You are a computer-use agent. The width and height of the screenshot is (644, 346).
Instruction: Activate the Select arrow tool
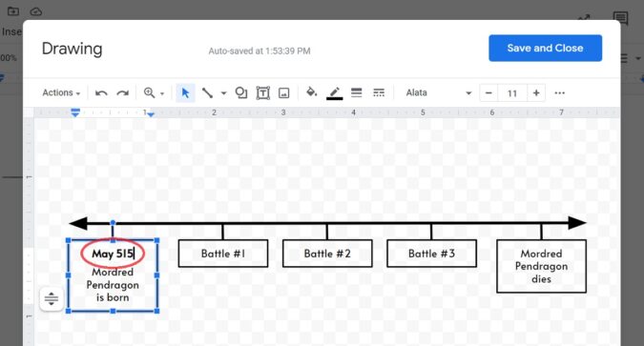point(185,92)
